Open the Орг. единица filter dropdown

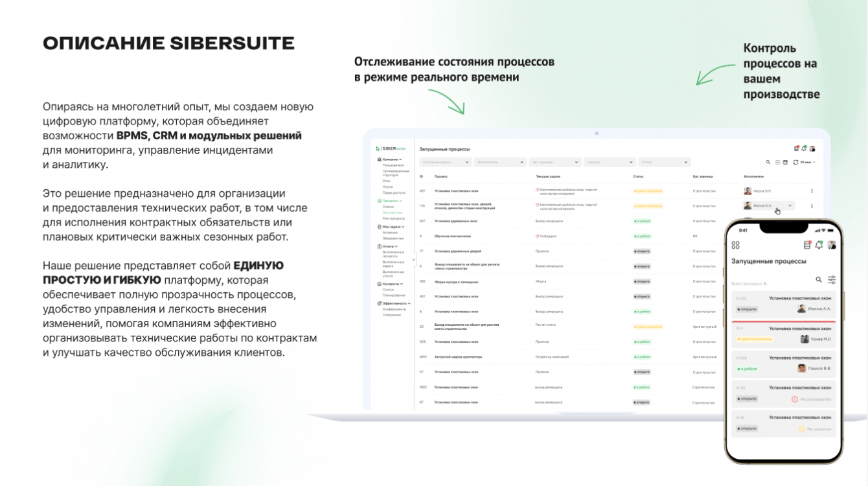554,162
